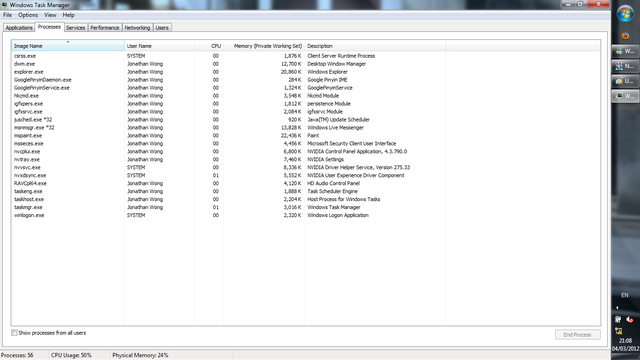640x360 pixels.
Task: Click the End Process button
Action: 577,334
